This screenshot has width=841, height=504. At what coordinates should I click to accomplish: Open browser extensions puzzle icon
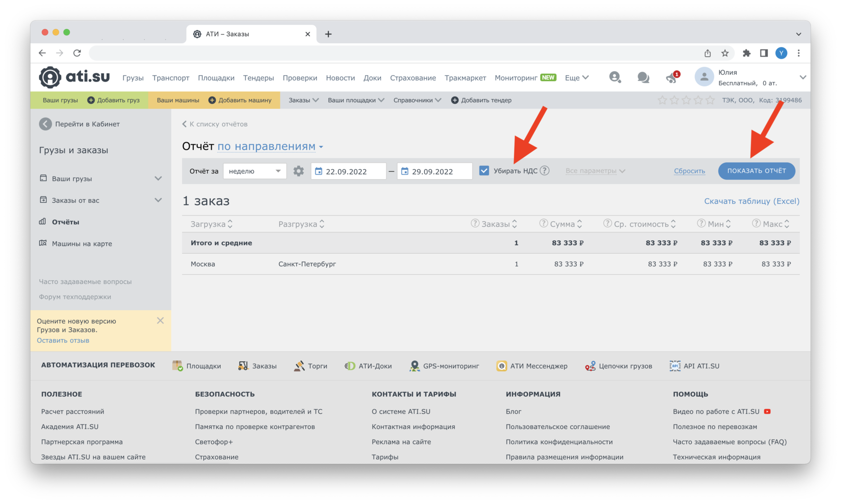click(746, 53)
